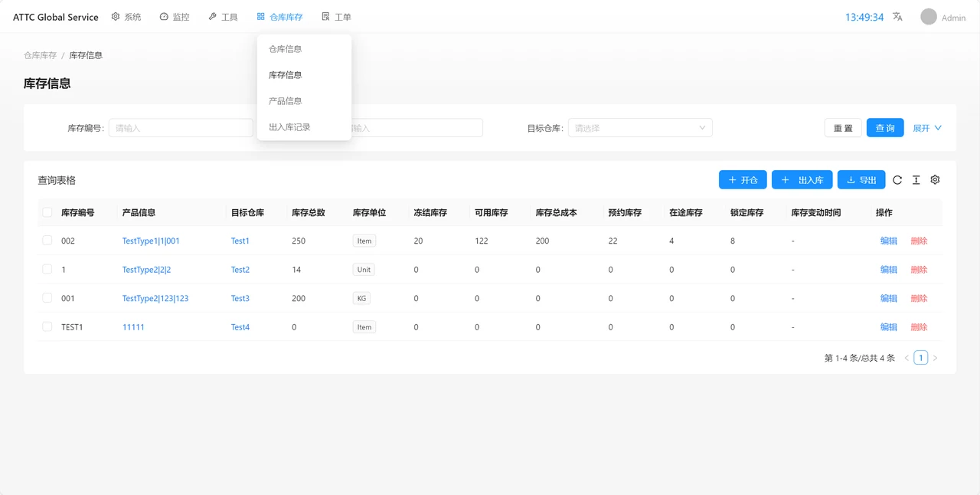Go to the next page arrow
980x495 pixels.
pyautogui.click(x=935, y=358)
